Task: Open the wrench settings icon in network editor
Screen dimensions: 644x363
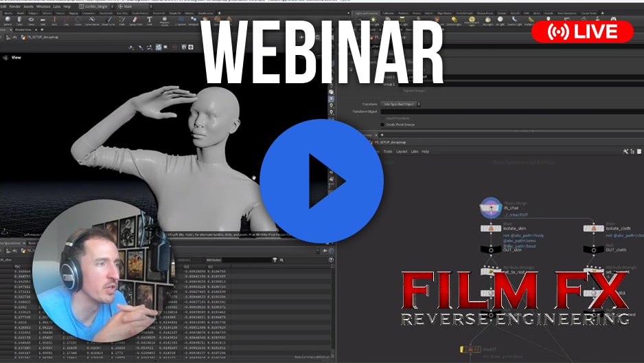Action: coord(625,151)
